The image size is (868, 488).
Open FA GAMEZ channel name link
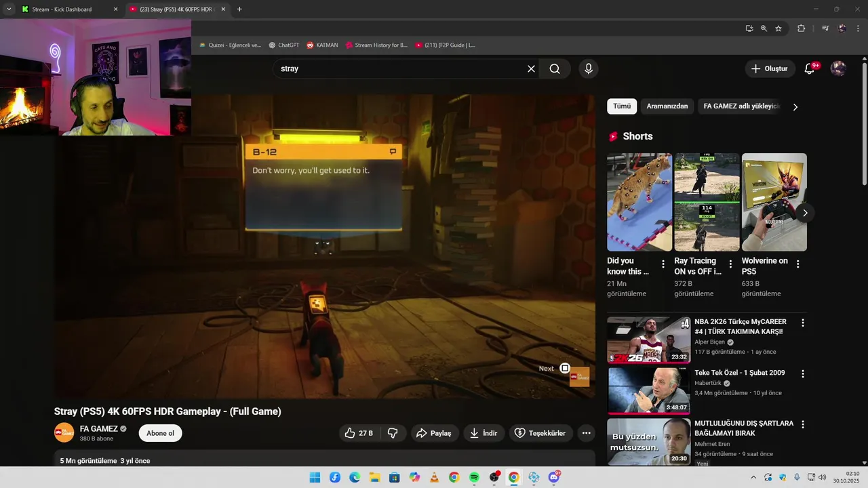[99, 428]
